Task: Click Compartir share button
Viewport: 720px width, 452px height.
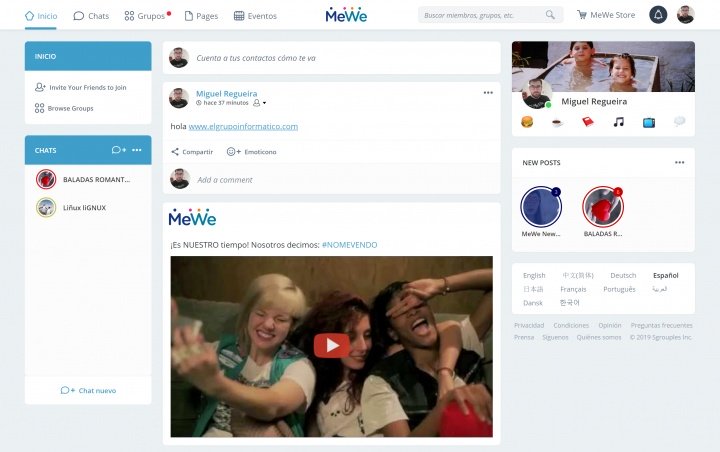Action: (192, 152)
